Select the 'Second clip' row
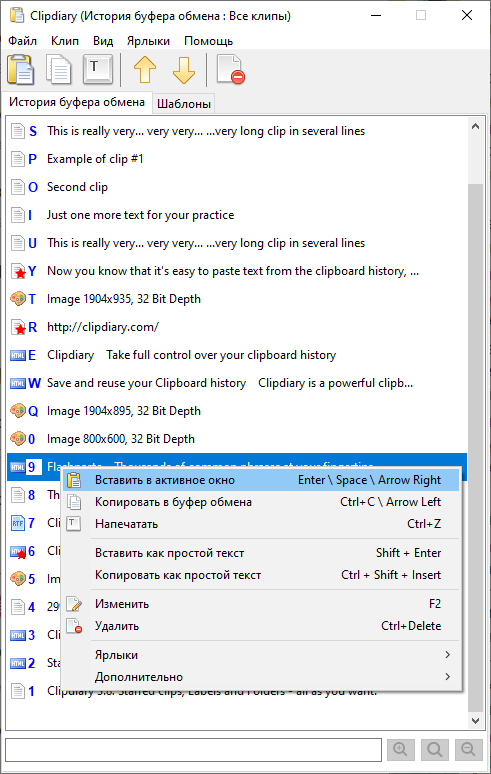The width and height of the screenshot is (491, 774). (237, 187)
